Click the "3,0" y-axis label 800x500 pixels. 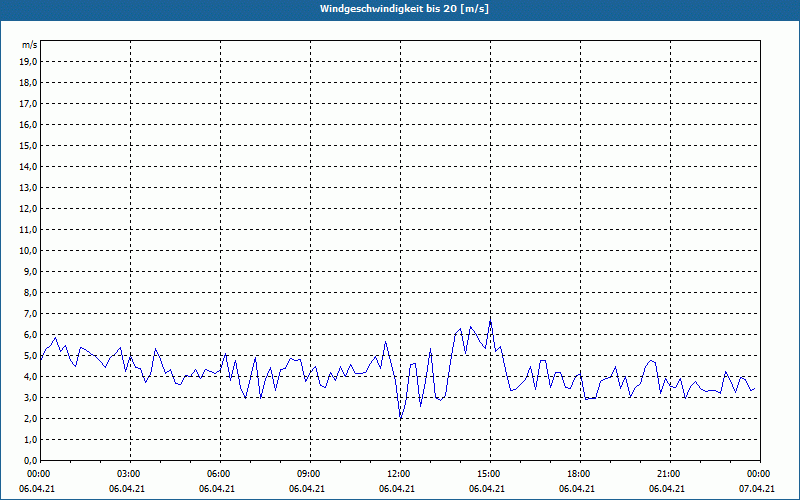point(31,397)
